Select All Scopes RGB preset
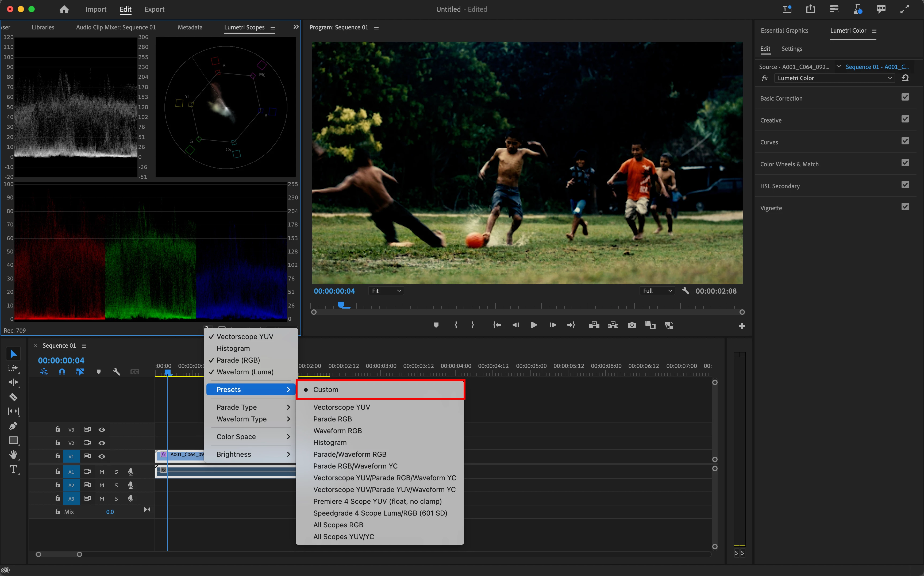Screen dimensions: 924x576 pos(338,525)
